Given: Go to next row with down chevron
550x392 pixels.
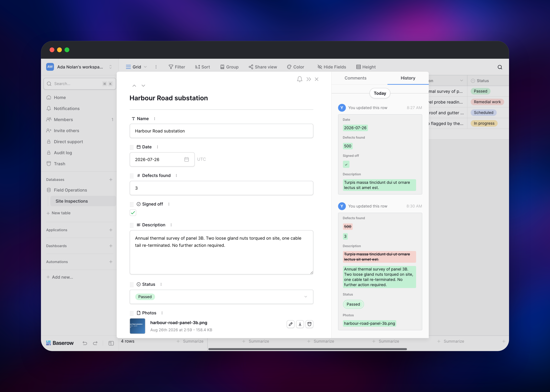Looking at the screenshot, I should (143, 86).
